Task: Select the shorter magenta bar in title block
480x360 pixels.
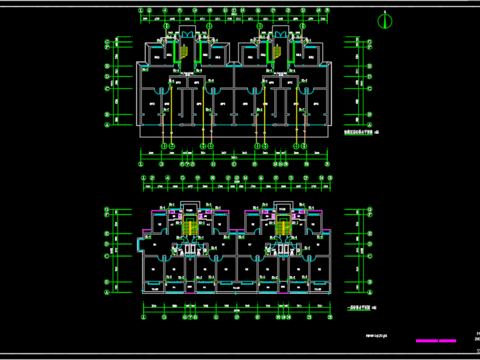Action: tap(447, 341)
